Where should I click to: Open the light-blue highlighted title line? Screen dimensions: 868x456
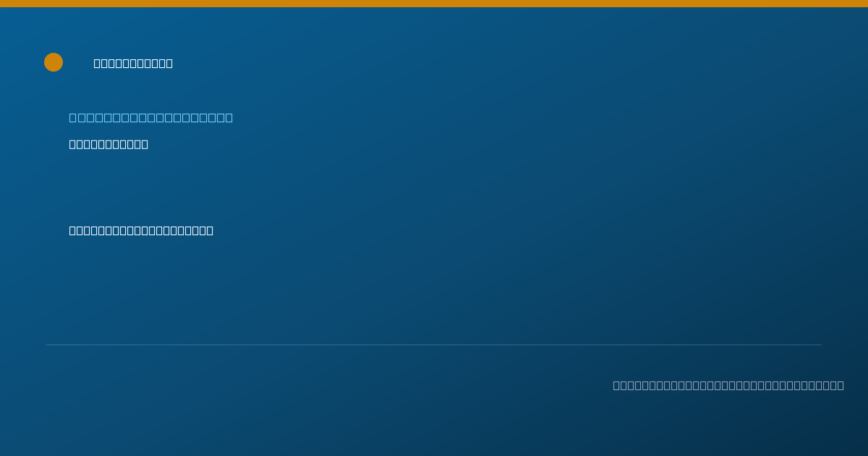coord(151,117)
